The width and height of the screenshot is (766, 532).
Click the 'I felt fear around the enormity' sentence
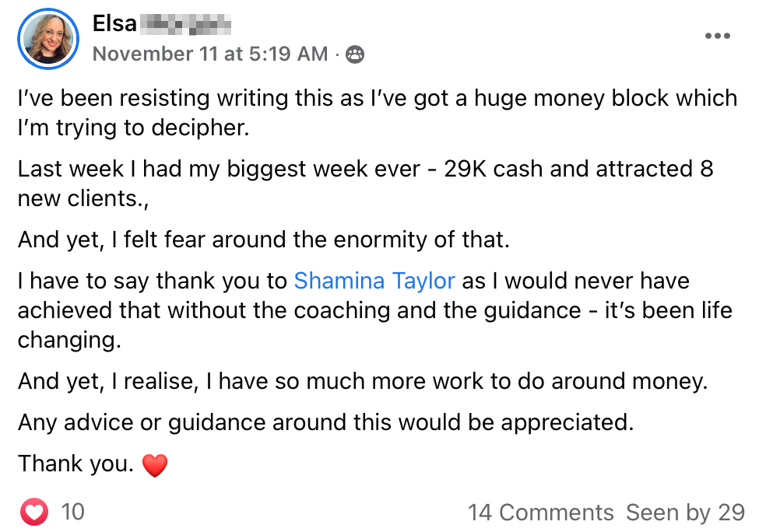coord(263,240)
